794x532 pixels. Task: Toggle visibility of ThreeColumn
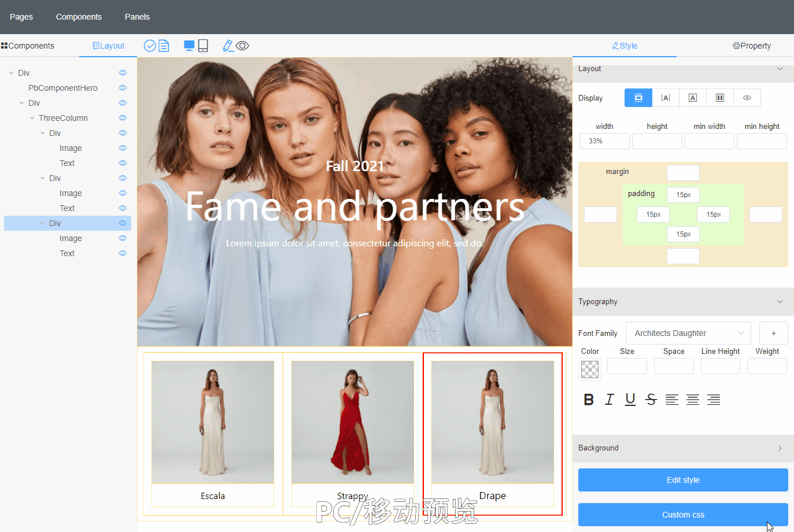(123, 118)
